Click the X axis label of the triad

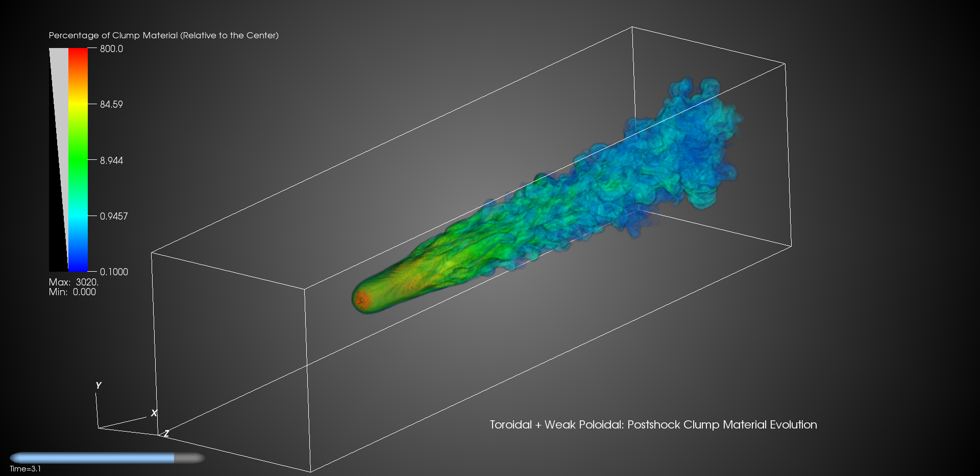tap(154, 413)
